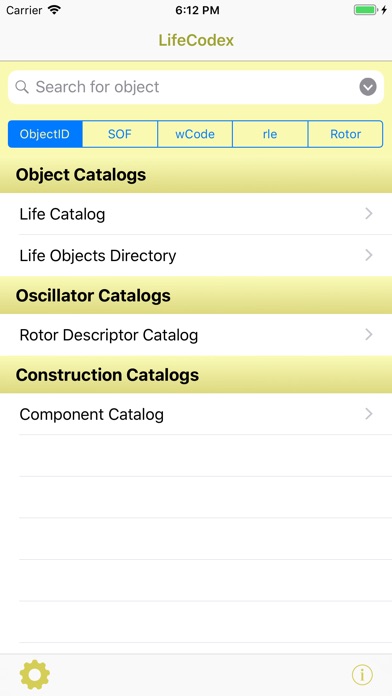Tap the info circle icon

click(362, 675)
